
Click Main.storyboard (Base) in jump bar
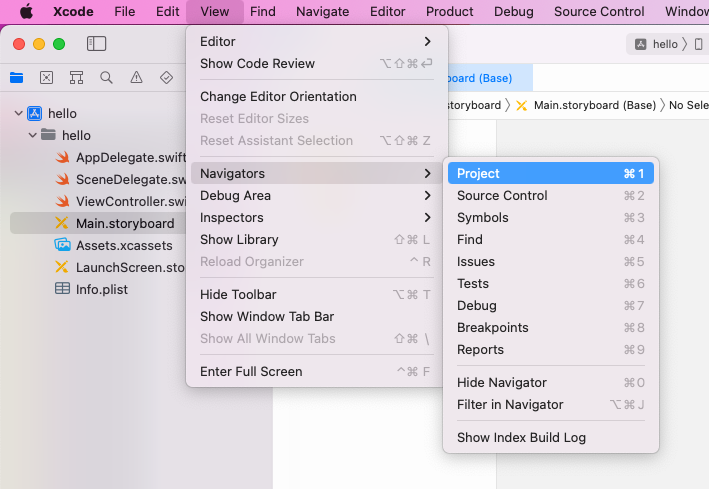point(595,105)
